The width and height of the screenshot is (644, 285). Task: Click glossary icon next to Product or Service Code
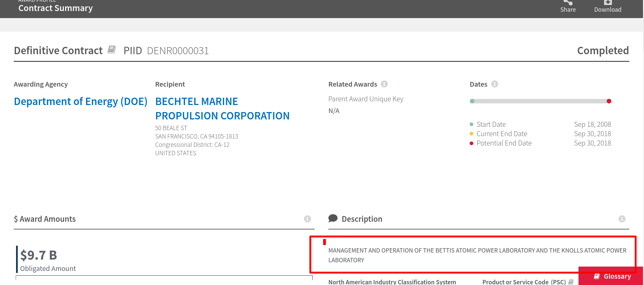coord(571,282)
